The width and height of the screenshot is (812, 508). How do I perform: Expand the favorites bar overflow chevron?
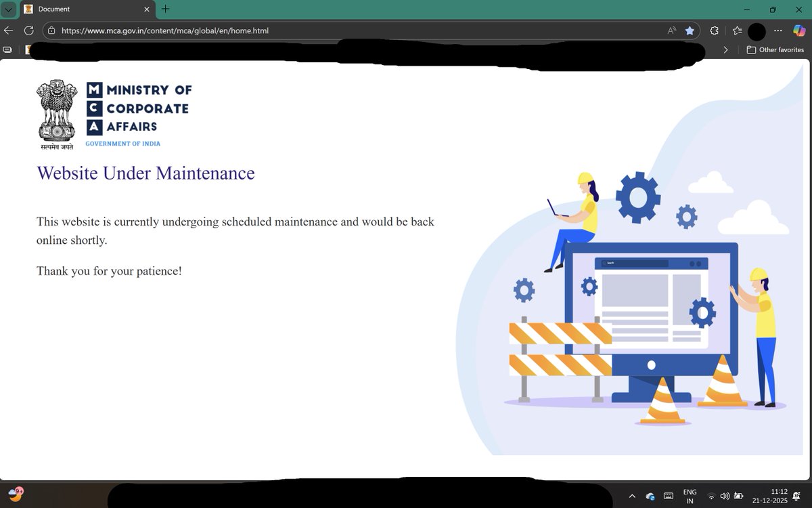[726, 49]
